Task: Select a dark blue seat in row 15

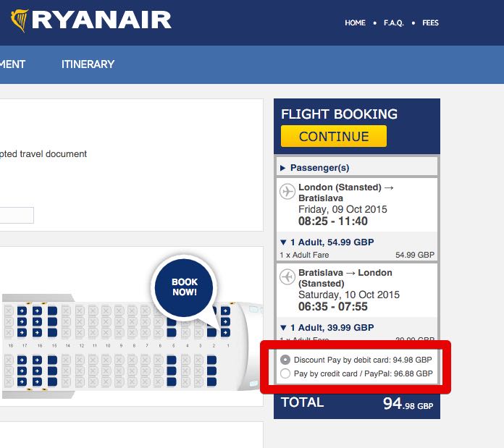Action: (51, 311)
